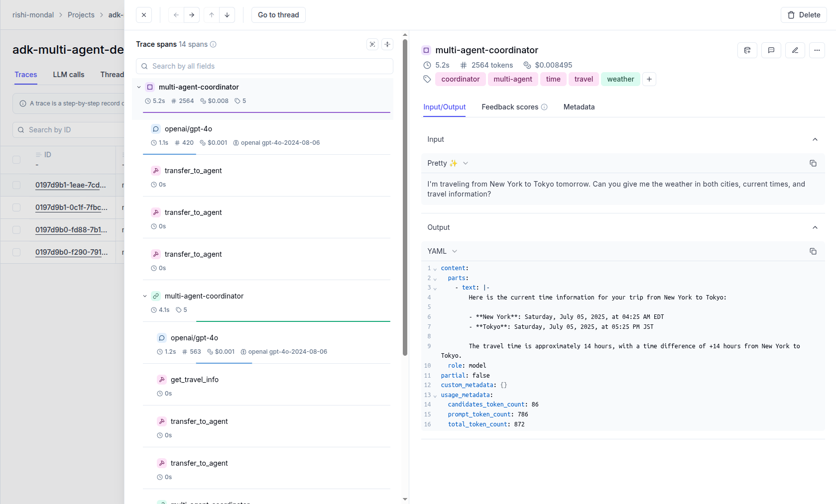836x504 pixels.
Task: Click the collapse spans vertically icon
Action: (x=387, y=44)
